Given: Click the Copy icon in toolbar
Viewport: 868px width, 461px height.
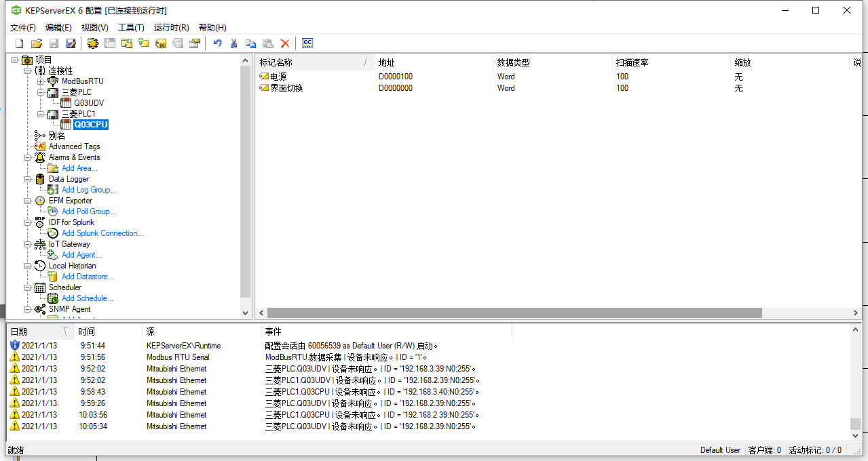Looking at the screenshot, I should tap(251, 43).
